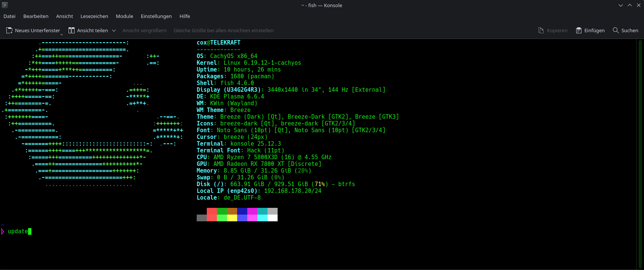The height and width of the screenshot is (270, 644).
Task: Open Neues Unterfenster small dropdown arrow
Action: (61, 34)
